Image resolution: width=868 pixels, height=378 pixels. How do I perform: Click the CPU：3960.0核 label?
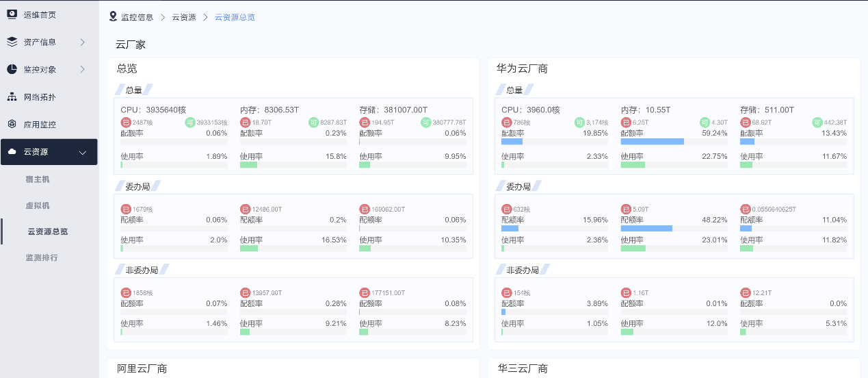point(531,110)
